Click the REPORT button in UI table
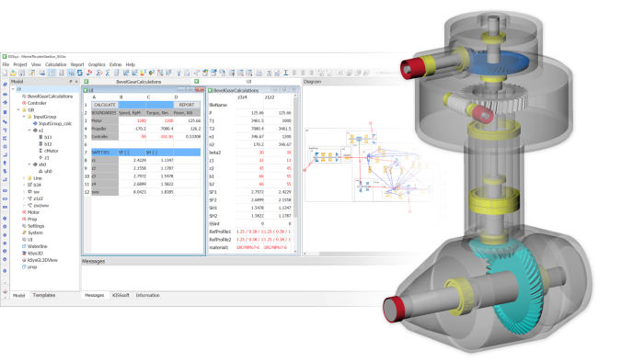The width and height of the screenshot is (644, 362). [187, 105]
